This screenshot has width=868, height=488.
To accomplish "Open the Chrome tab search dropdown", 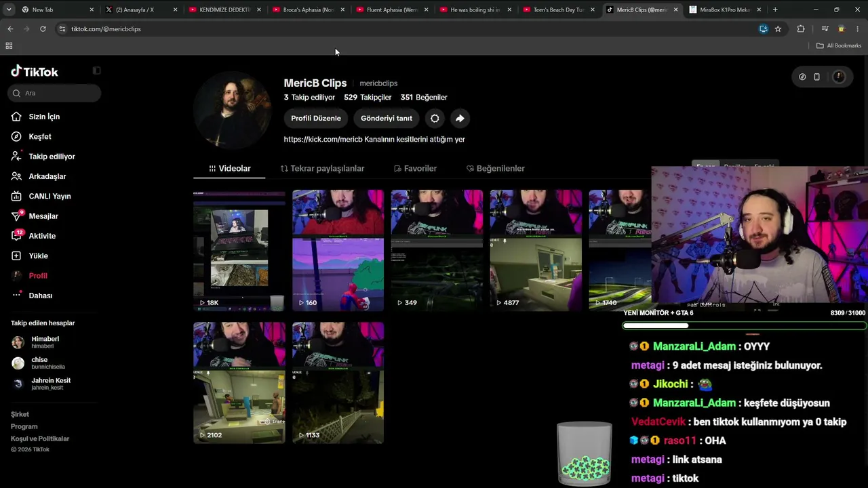I will pos(8,9).
